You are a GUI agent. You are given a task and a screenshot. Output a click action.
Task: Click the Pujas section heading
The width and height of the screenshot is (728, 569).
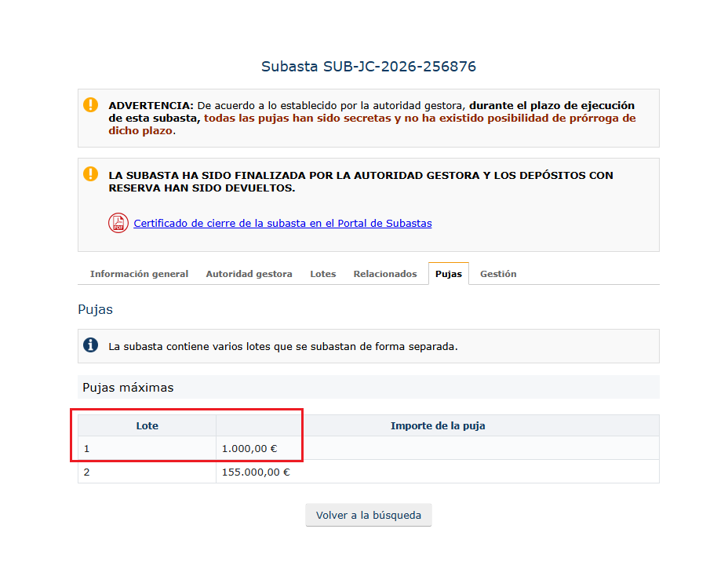click(95, 310)
